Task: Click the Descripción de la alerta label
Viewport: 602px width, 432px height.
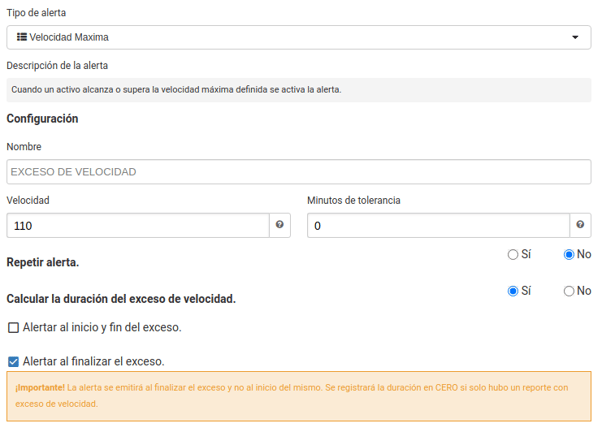Action: (57, 66)
